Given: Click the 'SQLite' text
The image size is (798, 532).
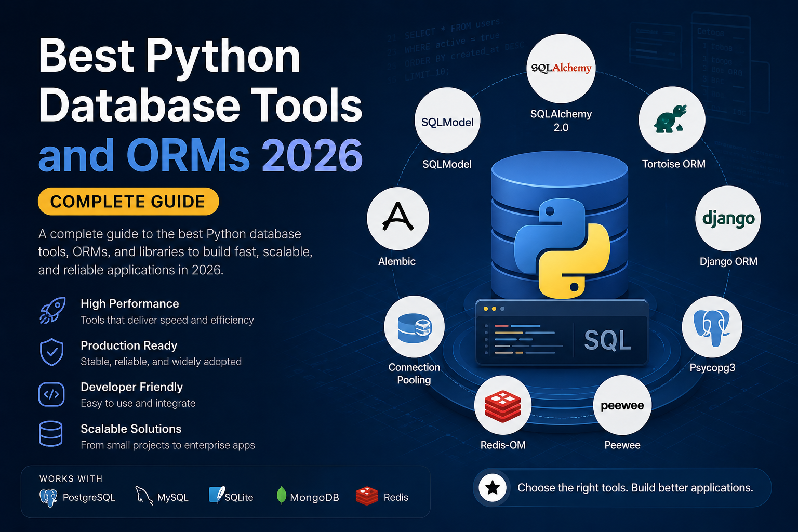Looking at the screenshot, I should 239,498.
